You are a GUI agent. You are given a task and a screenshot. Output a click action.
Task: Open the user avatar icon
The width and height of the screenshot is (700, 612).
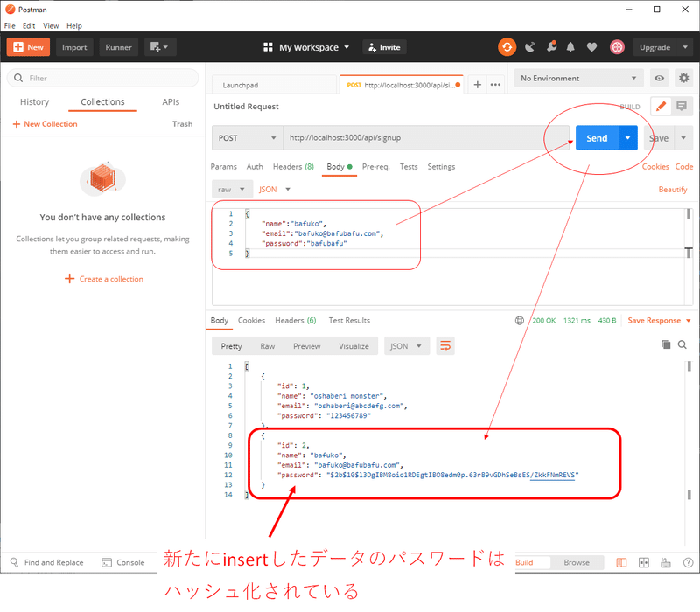(617, 47)
